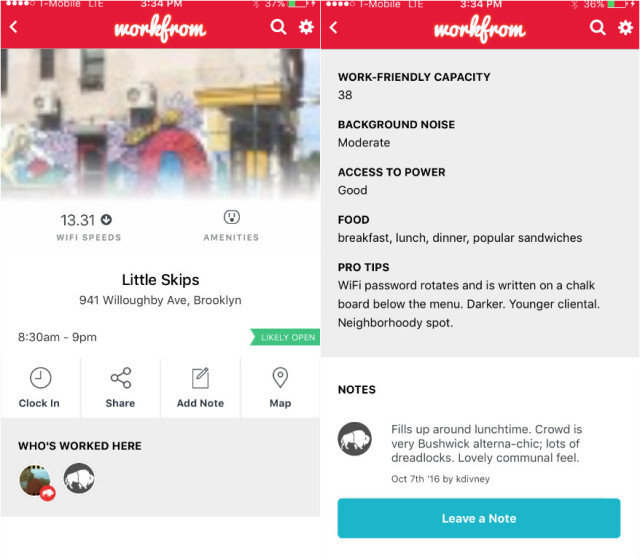The image size is (640, 559).
Task: Open bison avatar under Who's Worked Here
Action: coord(79,478)
